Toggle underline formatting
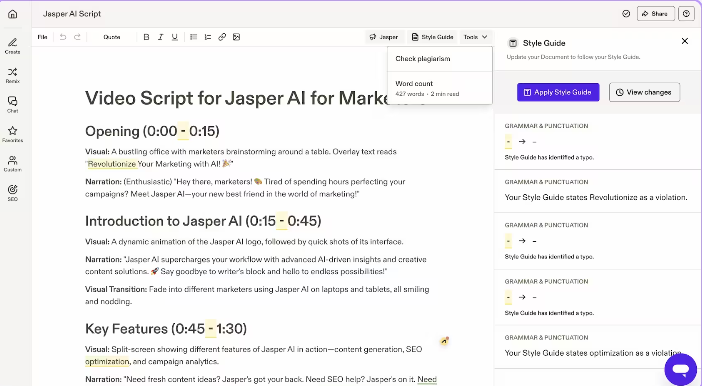The height and width of the screenshot is (386, 702). pos(175,37)
